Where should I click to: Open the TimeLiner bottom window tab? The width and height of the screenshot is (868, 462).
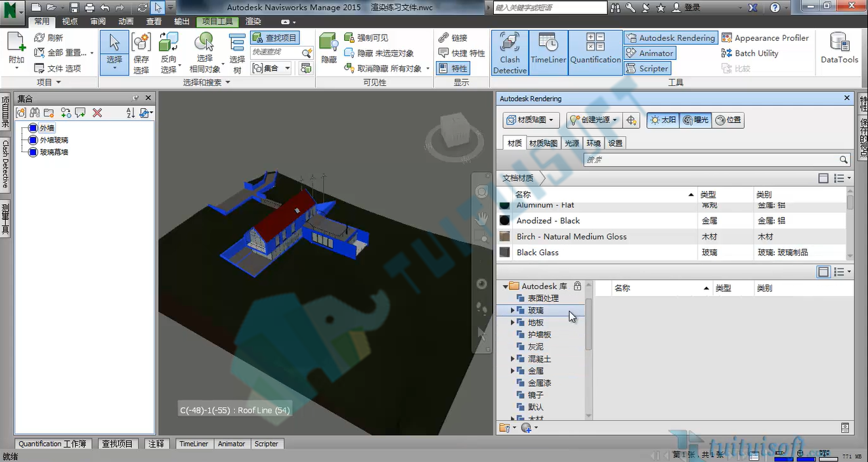[194, 444]
